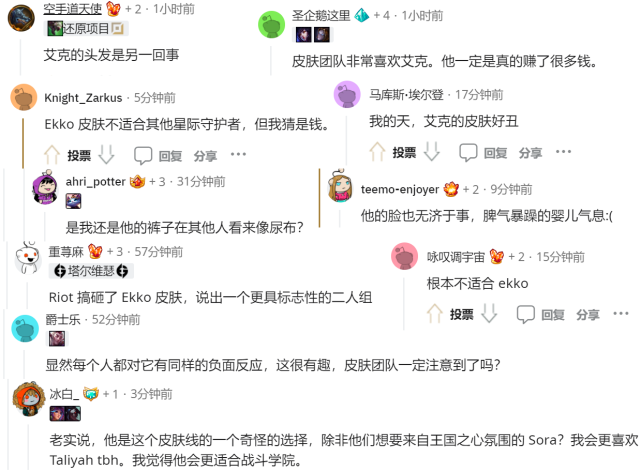Upvote 咏叹调宇宙's comment on ekko

pos(435,314)
